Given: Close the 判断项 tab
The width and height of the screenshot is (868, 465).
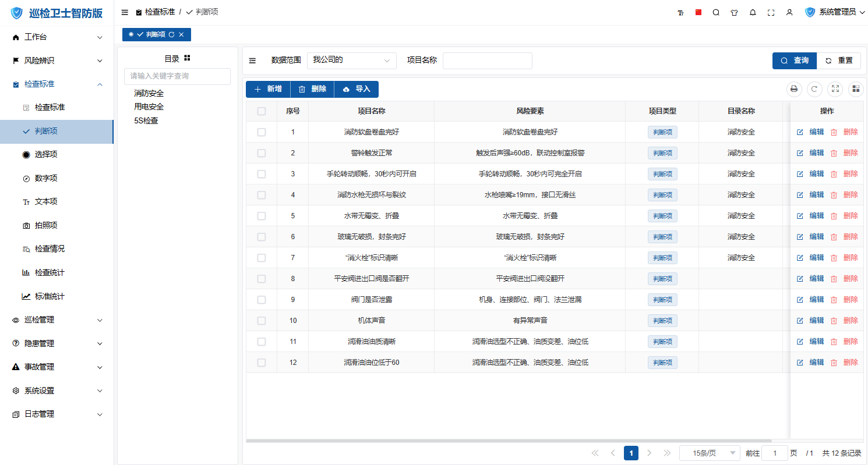Looking at the screenshot, I should coord(181,35).
